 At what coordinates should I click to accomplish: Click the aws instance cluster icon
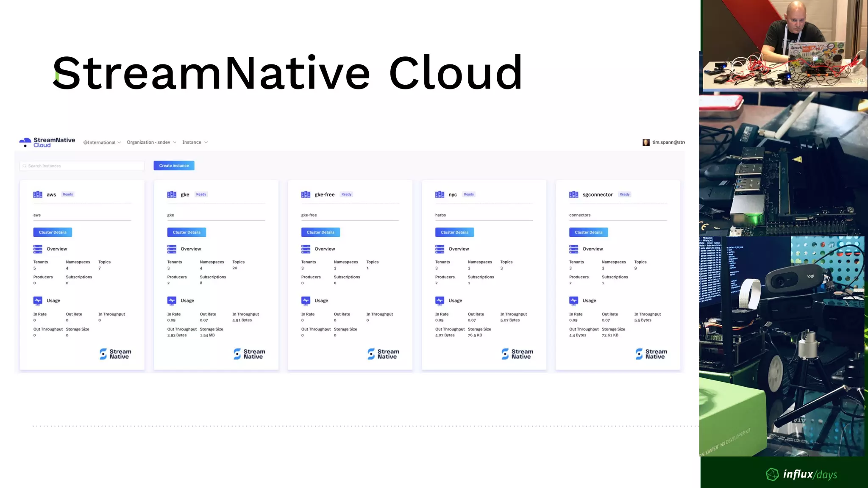[x=38, y=194]
